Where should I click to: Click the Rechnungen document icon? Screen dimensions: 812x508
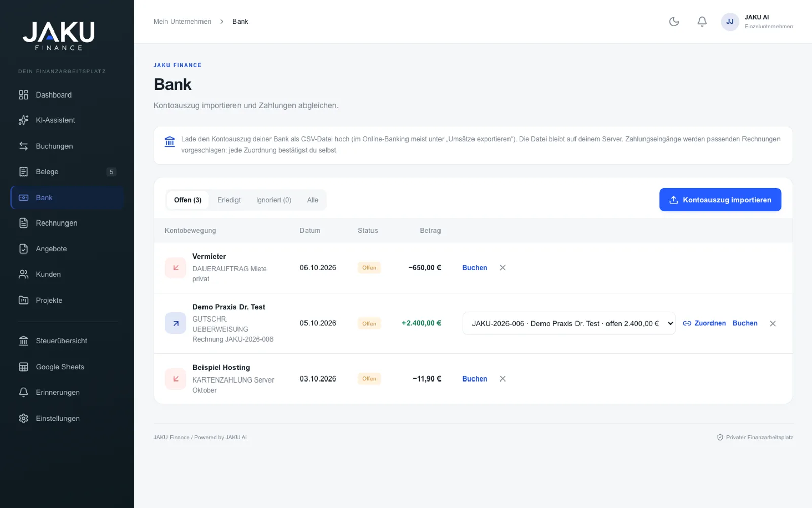tap(23, 223)
